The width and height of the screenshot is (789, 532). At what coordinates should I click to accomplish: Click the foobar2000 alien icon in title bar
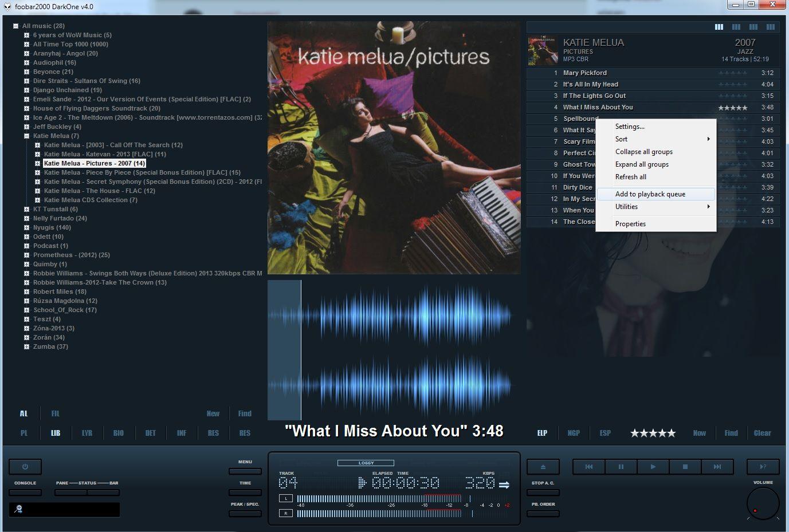7,6
